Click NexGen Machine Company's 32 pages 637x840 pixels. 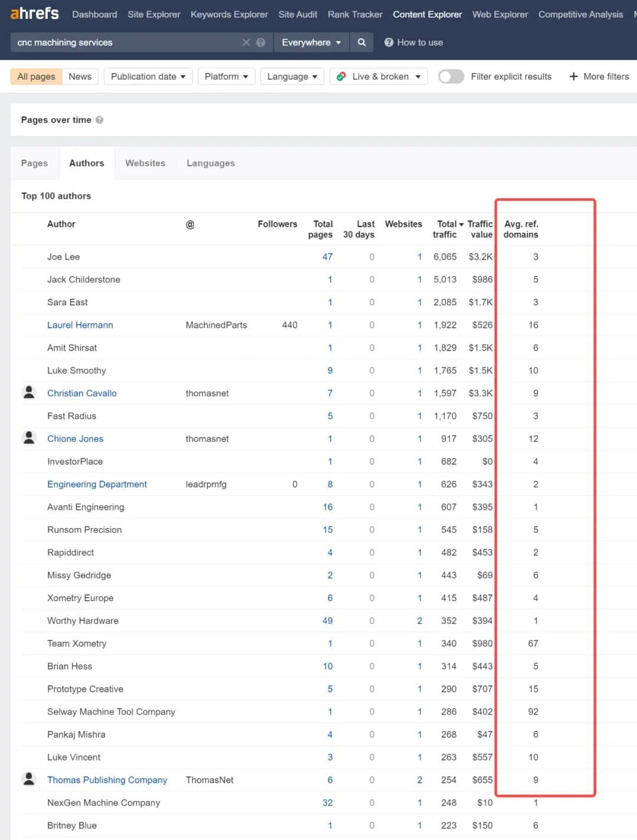click(327, 803)
